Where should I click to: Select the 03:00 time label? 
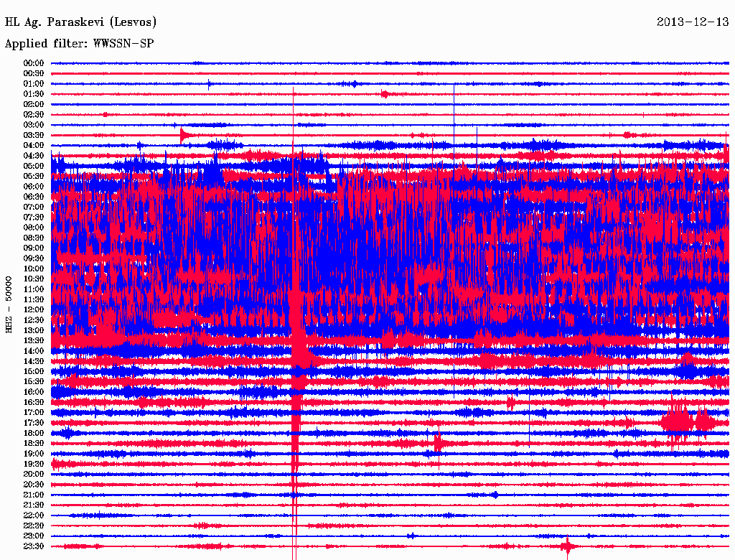(x=34, y=125)
